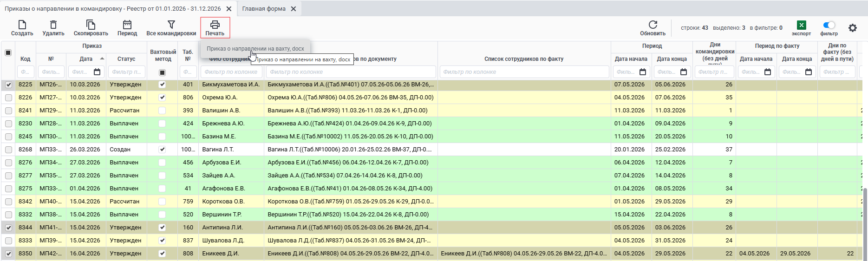The image size is (868, 261).
Task: Check the selection box for row 8226
Action: click(8, 98)
